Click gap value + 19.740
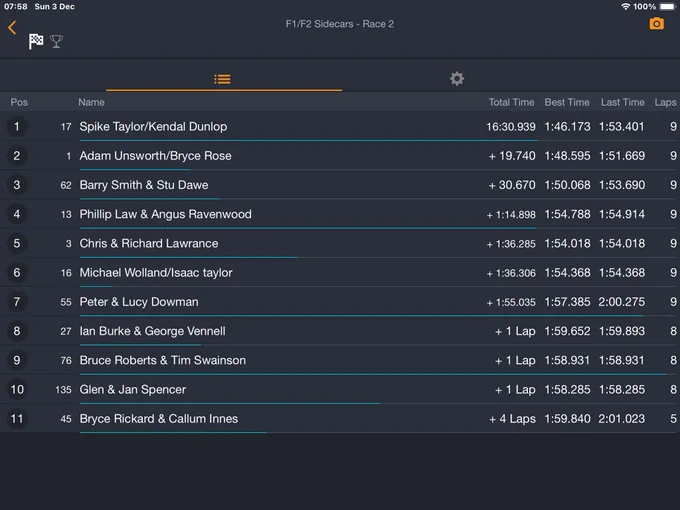 pyautogui.click(x=512, y=156)
